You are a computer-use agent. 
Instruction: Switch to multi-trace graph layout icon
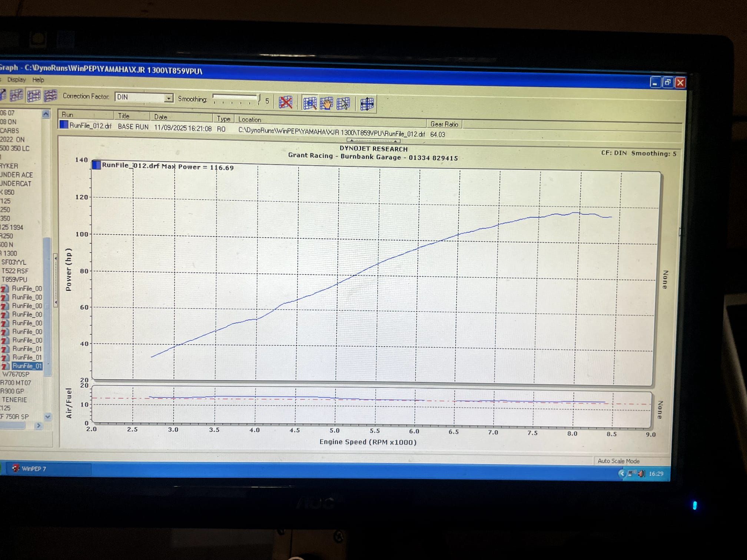[x=50, y=96]
